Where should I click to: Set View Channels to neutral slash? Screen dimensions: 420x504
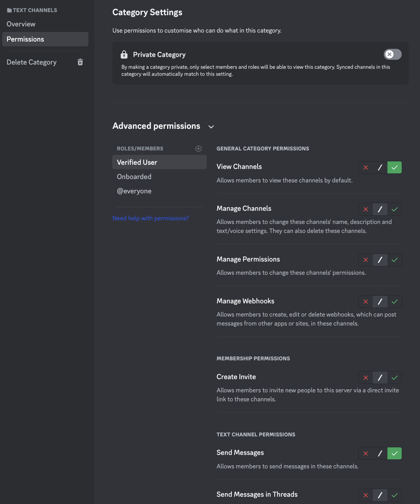(380, 168)
